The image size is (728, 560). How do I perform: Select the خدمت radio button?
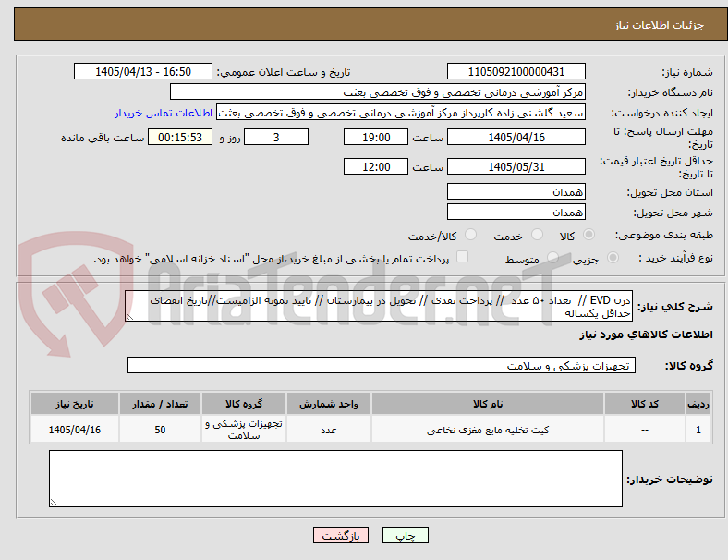point(537,235)
